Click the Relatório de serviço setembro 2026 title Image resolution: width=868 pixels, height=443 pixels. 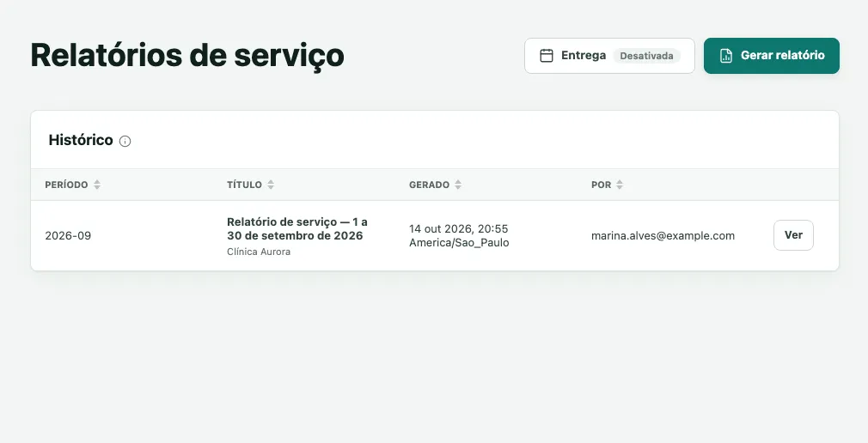coord(297,228)
